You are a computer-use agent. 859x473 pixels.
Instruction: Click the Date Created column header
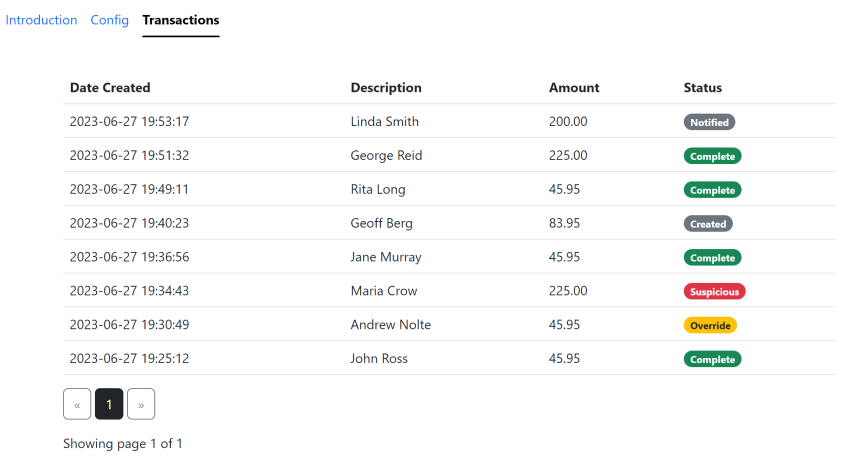[x=110, y=88]
